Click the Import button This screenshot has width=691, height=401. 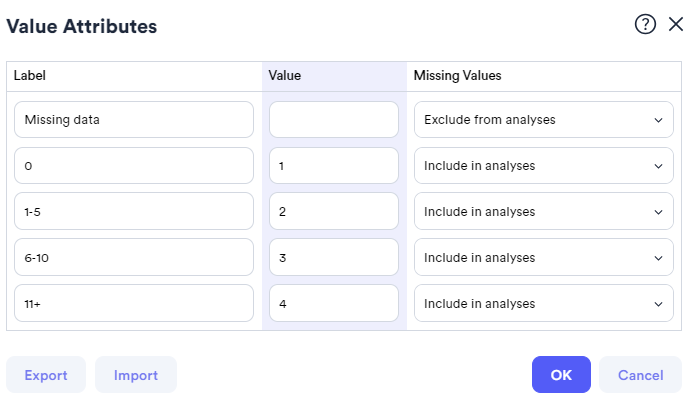136,375
